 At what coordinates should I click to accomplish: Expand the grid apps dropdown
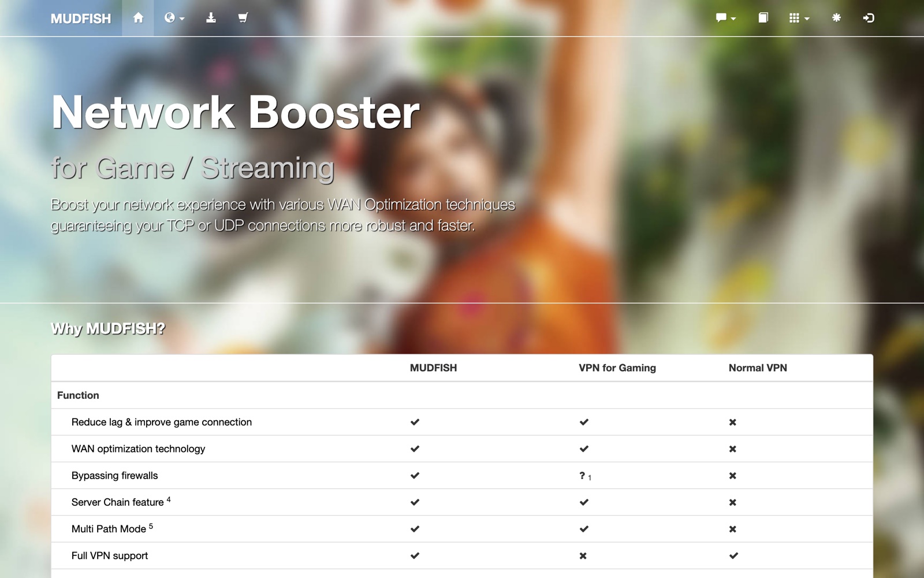coord(799,18)
